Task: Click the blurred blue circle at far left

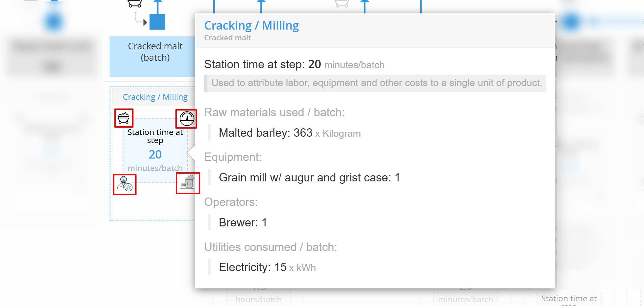Action: tap(53, 22)
